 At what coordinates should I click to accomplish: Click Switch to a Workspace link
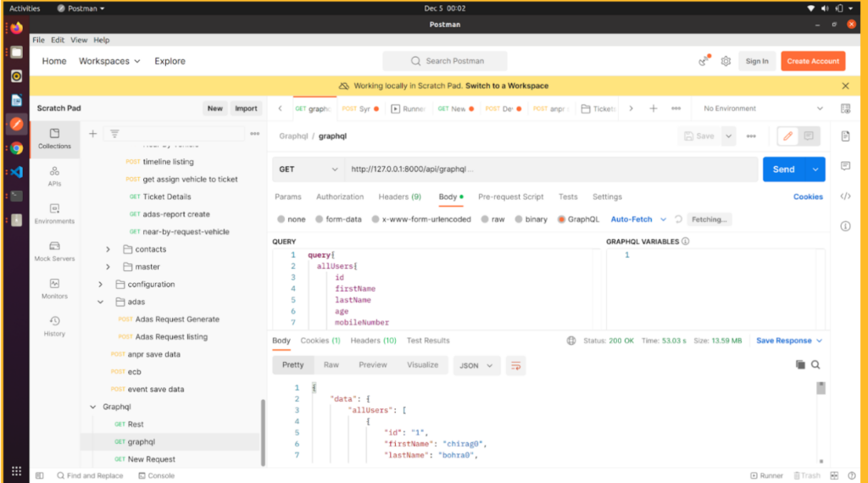click(507, 86)
